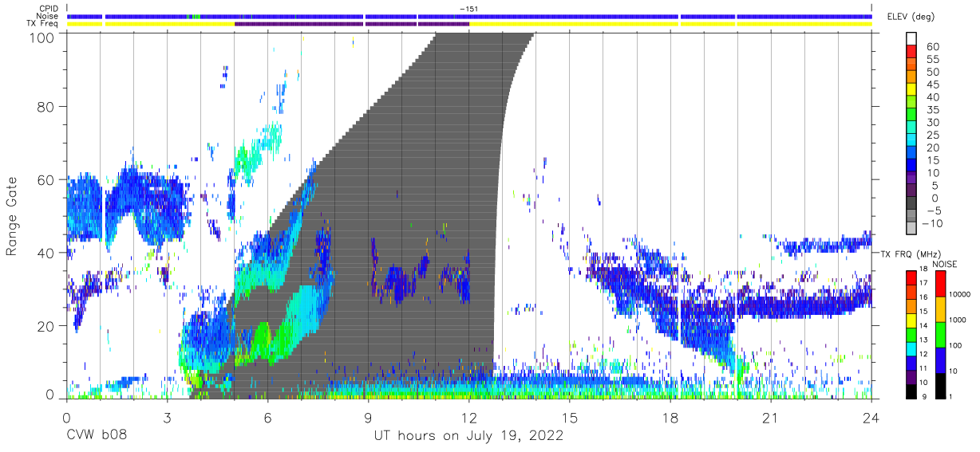Click the '20' tick on Range Gate axis
This screenshot has width=980, height=452.
click(x=45, y=325)
